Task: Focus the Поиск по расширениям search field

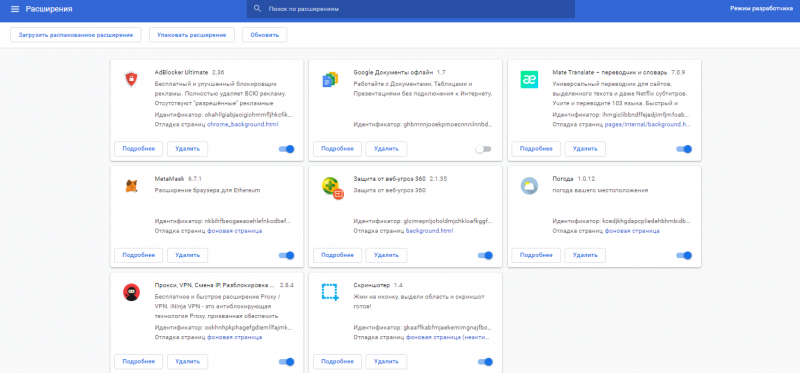Action: click(411, 9)
